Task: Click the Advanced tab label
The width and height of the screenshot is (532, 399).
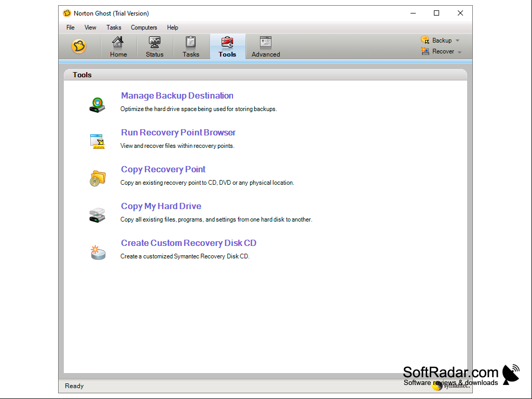Action: tap(266, 54)
